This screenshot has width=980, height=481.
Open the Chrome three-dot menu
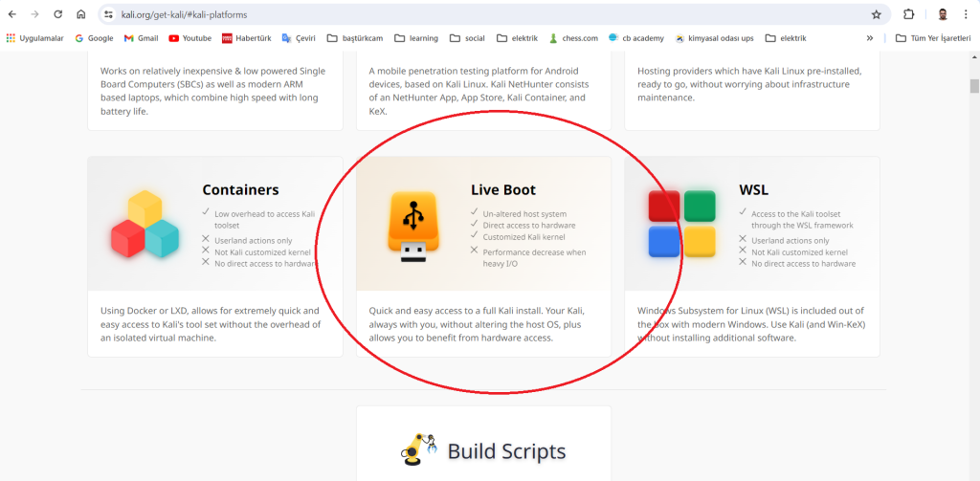(967, 14)
